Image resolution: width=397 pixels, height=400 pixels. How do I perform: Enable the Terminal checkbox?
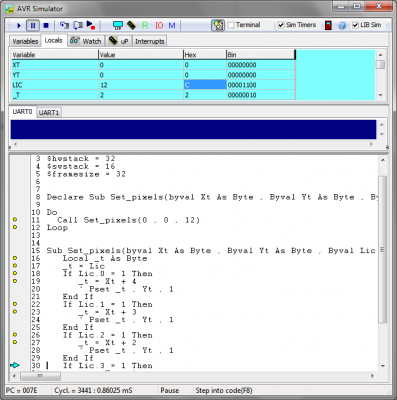click(231, 25)
